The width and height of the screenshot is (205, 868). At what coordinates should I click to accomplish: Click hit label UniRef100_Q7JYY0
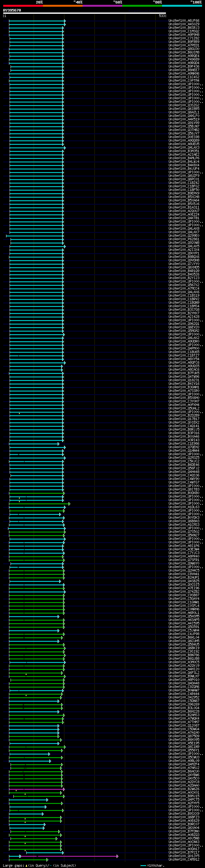pyautogui.click(x=184, y=264)
